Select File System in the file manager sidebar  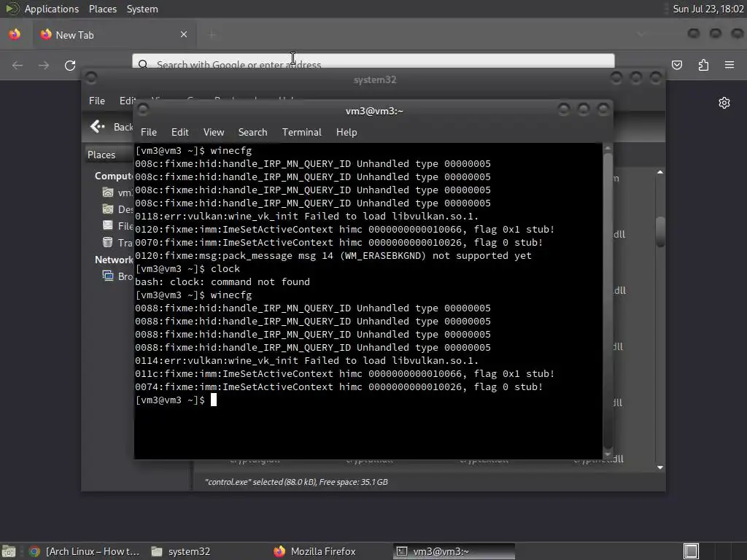click(x=117, y=226)
